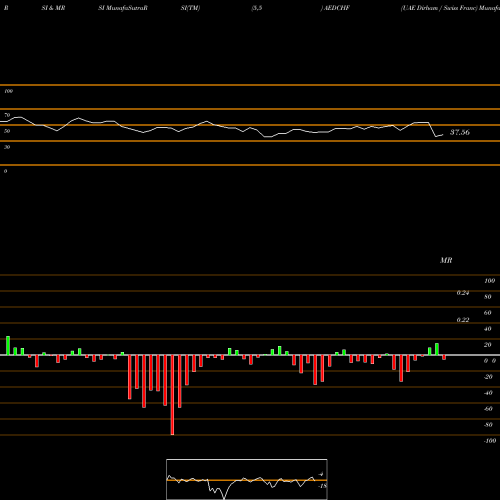This screenshot has width=500, height=500.
Task: Click the 50 level label on RSI axis
Action: 7,131
